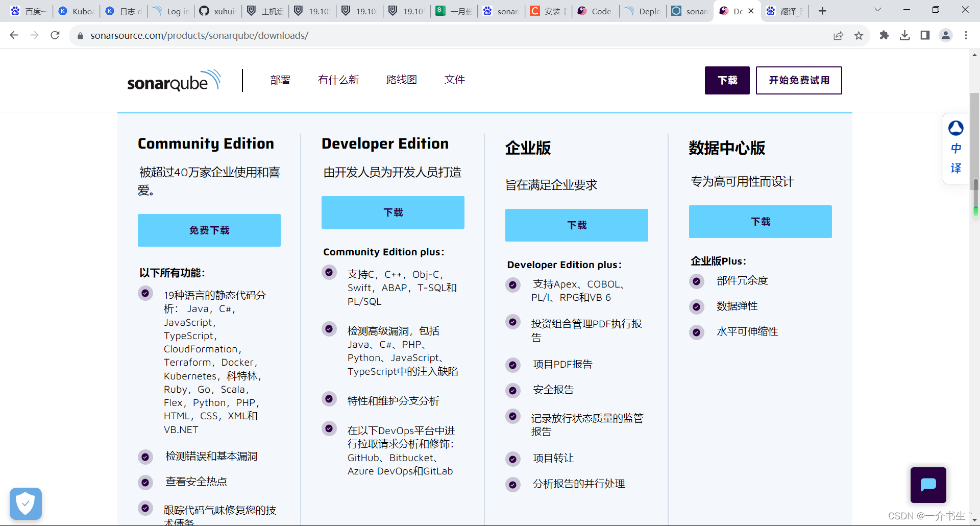Open the Chrome three-dot menu
The height and width of the screenshot is (526, 980).
(x=966, y=35)
